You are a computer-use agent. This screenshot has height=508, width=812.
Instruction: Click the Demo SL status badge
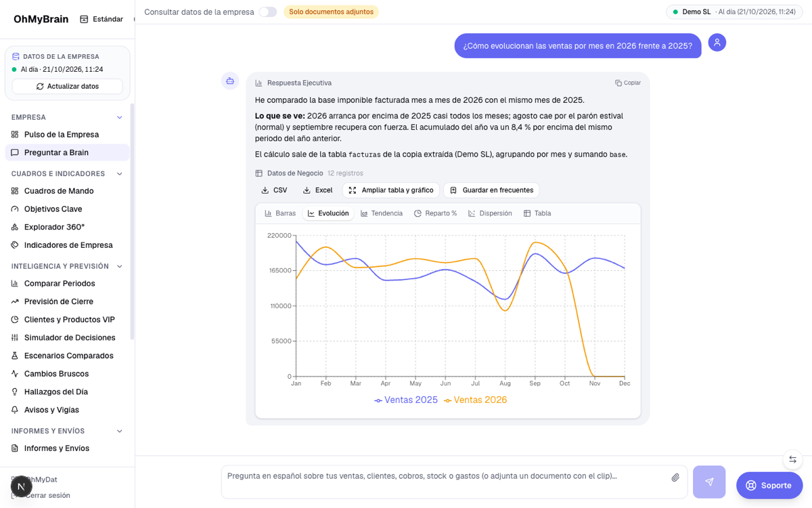(x=735, y=12)
